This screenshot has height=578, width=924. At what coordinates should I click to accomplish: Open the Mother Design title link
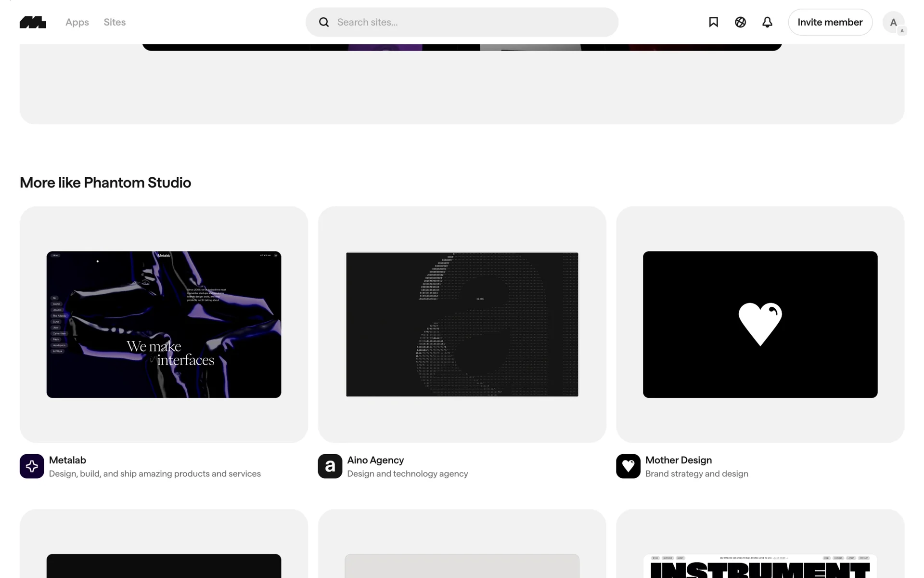(x=678, y=460)
